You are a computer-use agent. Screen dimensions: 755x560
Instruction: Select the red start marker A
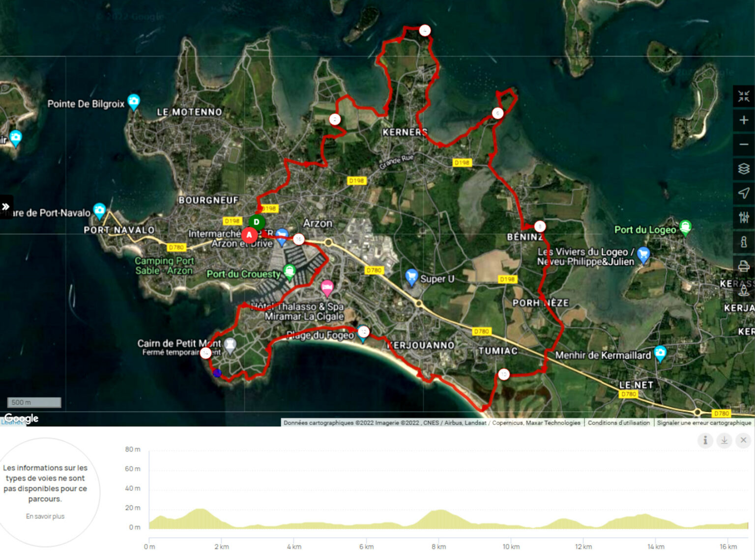[x=249, y=235]
